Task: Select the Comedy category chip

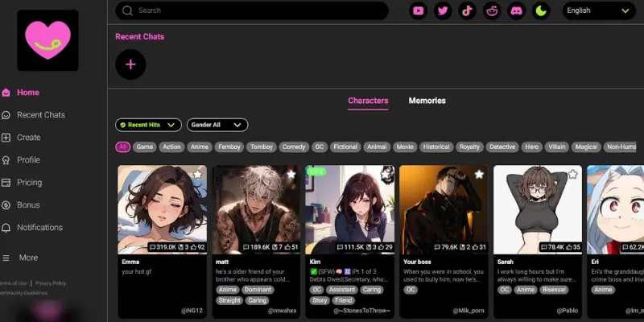Action: [x=294, y=147]
